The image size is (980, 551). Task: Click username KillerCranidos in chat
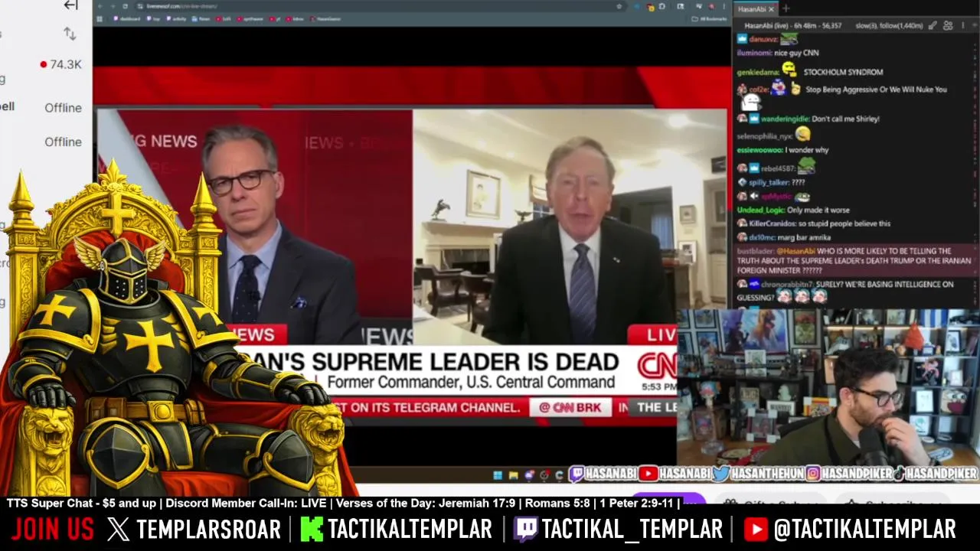point(772,223)
